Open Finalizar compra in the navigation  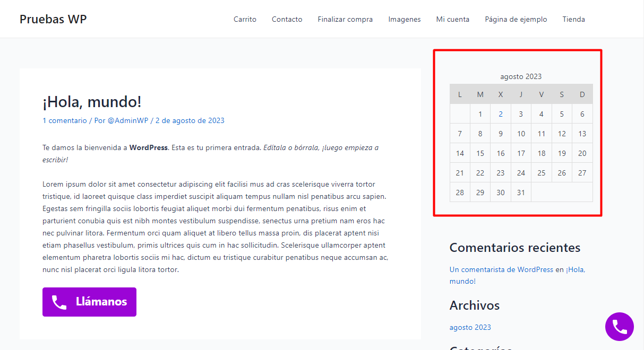[x=345, y=19]
